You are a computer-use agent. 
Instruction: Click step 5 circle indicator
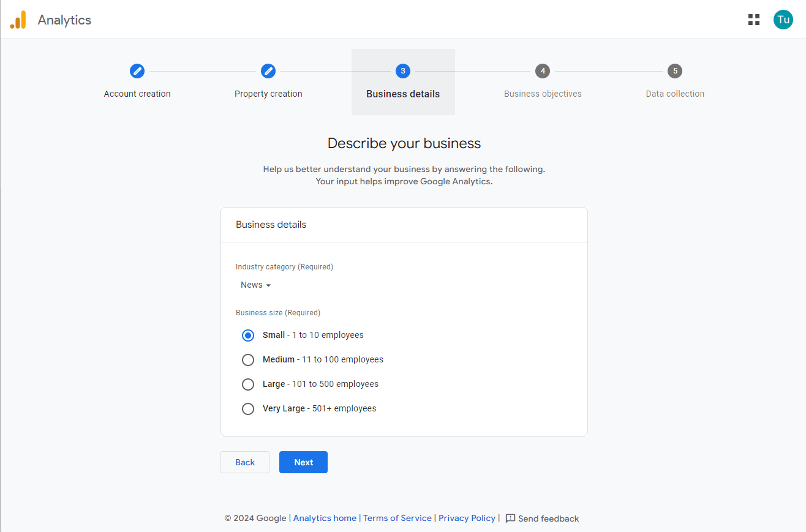[x=675, y=71]
